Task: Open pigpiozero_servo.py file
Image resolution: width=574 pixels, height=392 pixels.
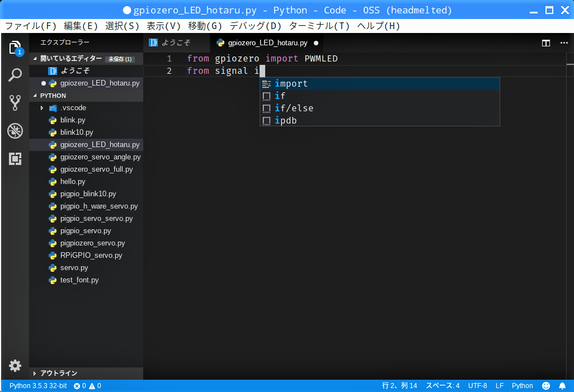Action: coord(86,243)
